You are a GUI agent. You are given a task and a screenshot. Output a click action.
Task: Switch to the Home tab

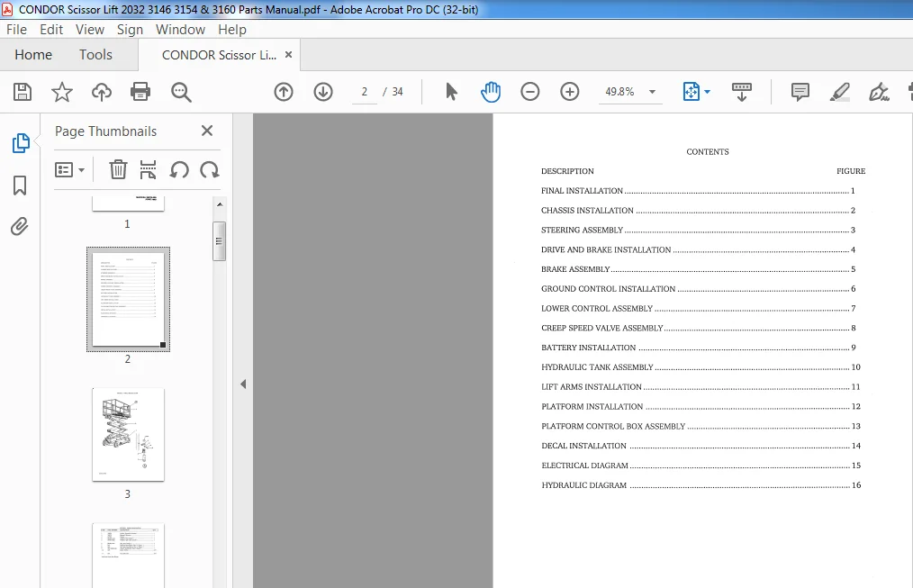click(x=33, y=55)
